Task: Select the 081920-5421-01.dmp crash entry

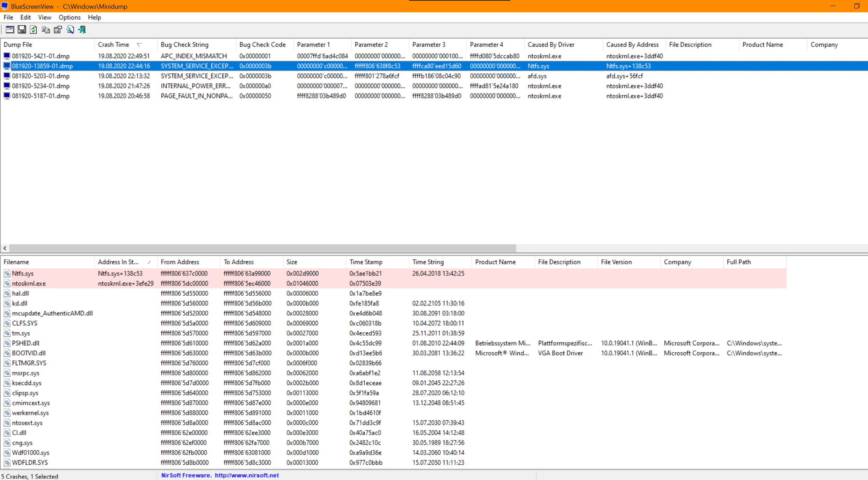Action: coord(41,56)
